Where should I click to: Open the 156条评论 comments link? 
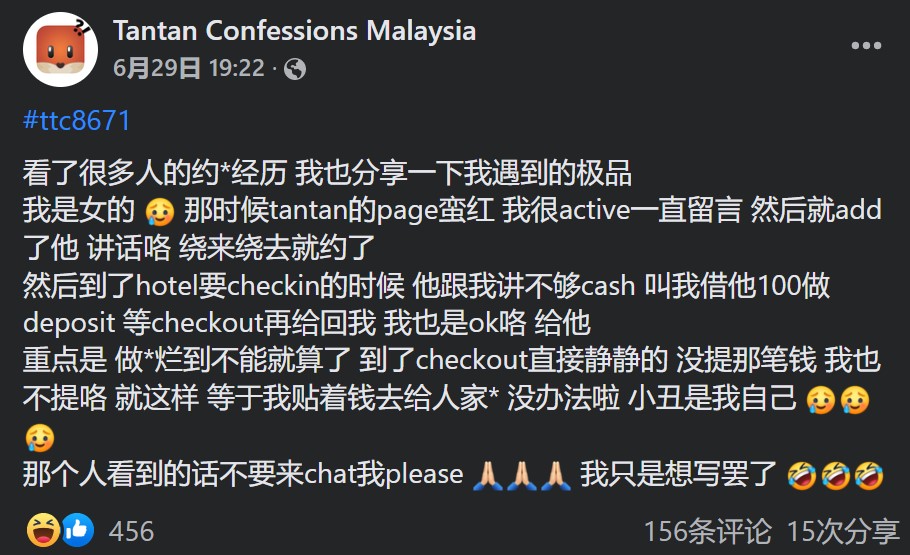[x=707, y=531]
